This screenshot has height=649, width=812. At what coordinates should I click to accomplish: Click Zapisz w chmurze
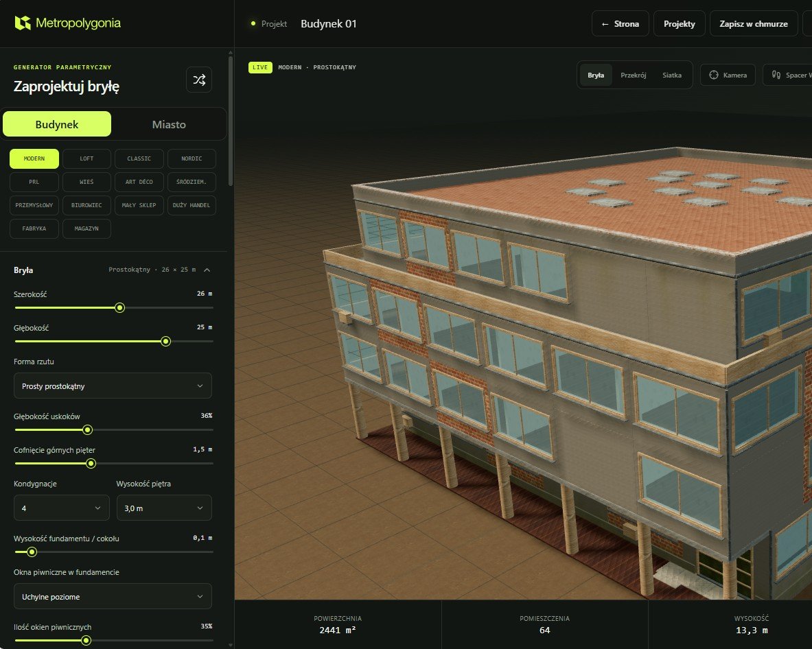(754, 24)
